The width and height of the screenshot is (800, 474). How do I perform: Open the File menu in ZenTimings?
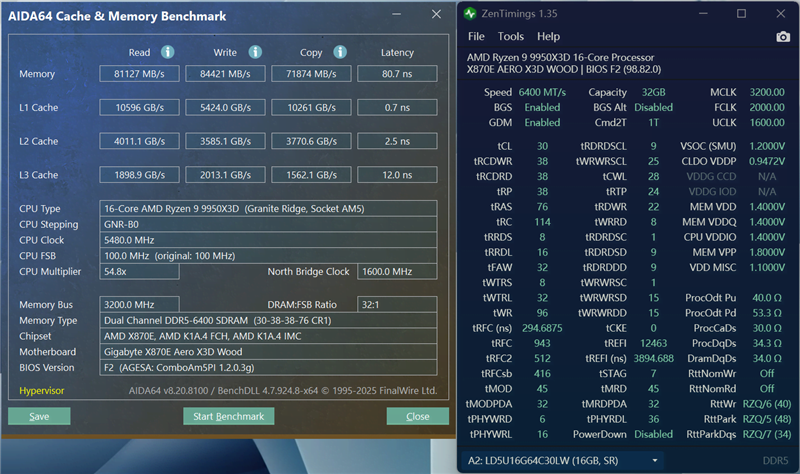(x=477, y=37)
